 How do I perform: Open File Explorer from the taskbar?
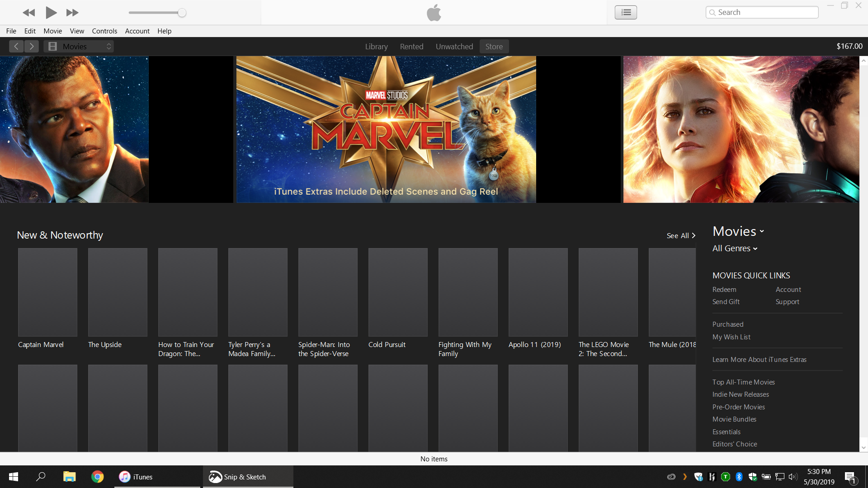pos(69,477)
